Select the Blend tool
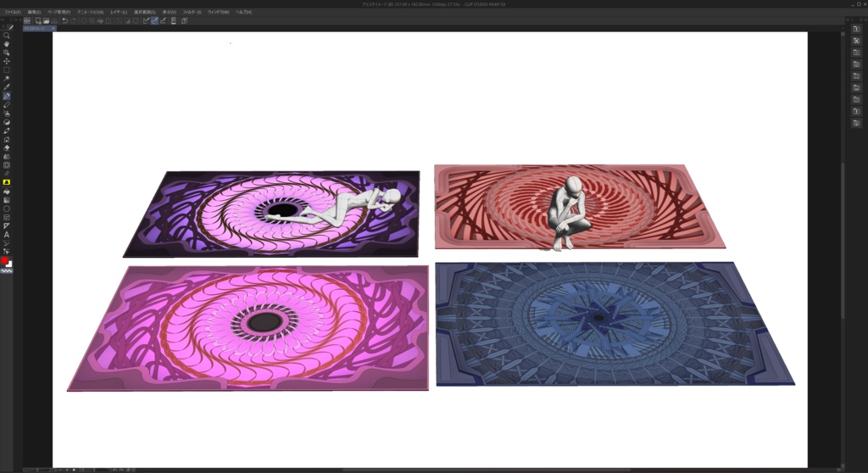The width and height of the screenshot is (868, 473). pyautogui.click(x=7, y=157)
